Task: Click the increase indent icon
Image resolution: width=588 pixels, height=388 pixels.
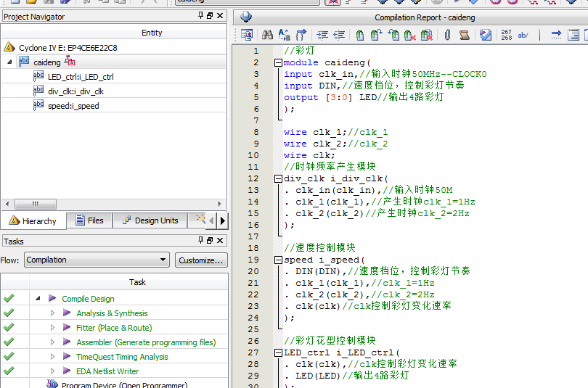Action: coord(322,35)
